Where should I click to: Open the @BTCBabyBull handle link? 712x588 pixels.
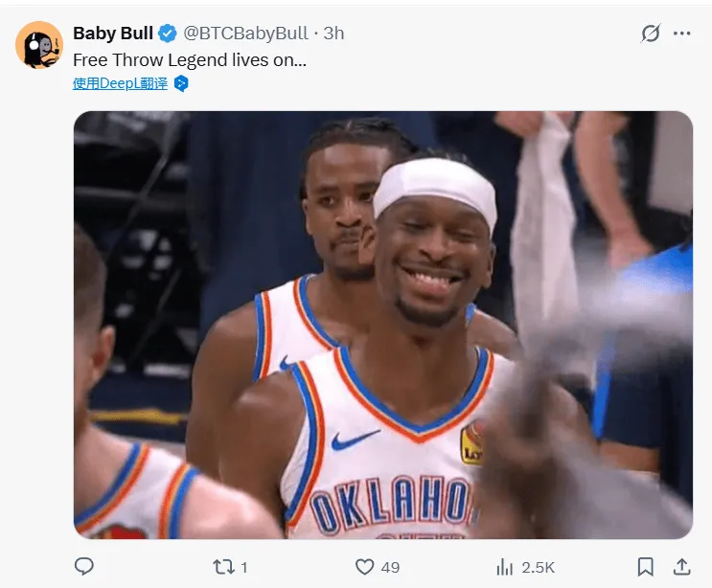[247, 34]
